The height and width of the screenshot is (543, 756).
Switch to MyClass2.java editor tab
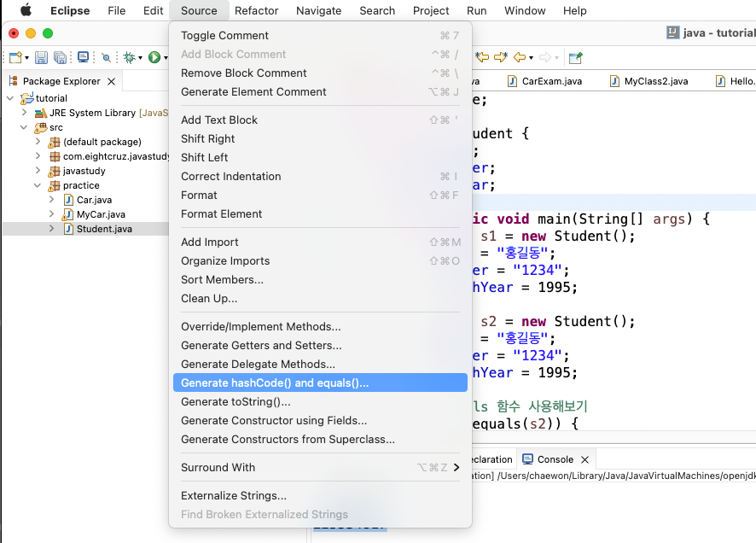tap(649, 81)
